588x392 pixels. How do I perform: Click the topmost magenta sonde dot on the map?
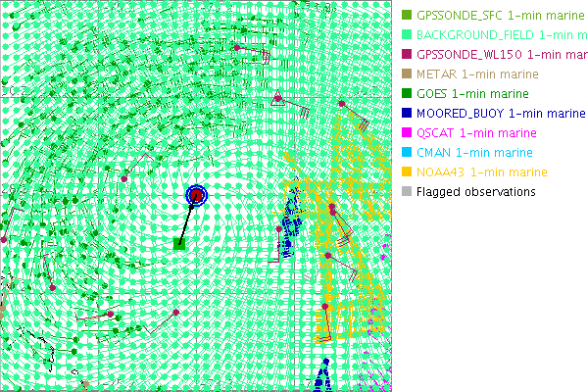coord(237,46)
